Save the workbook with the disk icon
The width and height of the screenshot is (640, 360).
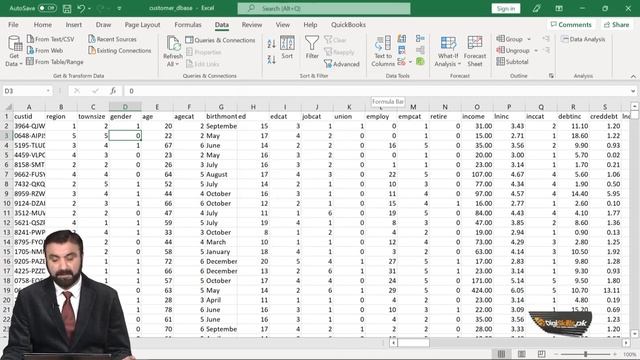pos(67,8)
